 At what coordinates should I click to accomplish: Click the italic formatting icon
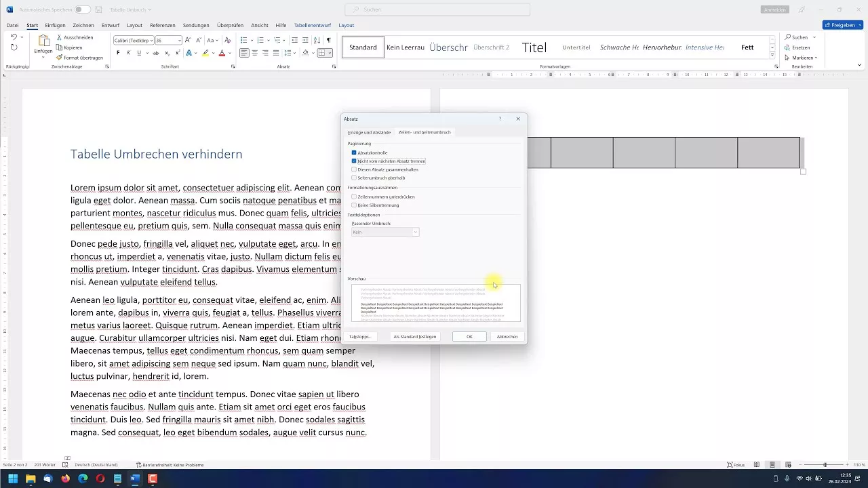coord(128,53)
